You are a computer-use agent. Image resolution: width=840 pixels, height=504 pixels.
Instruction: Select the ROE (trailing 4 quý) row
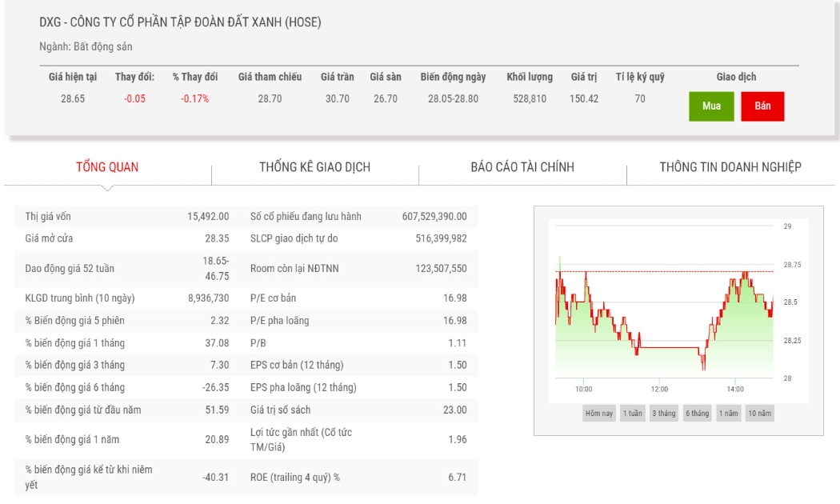(246, 477)
